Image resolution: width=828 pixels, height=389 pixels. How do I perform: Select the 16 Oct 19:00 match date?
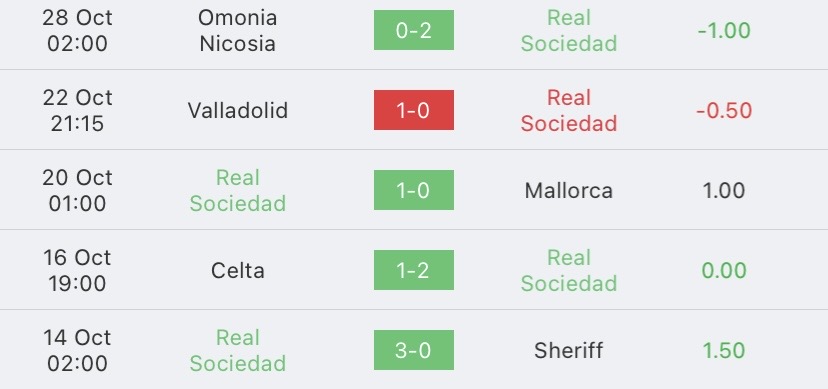77,271
